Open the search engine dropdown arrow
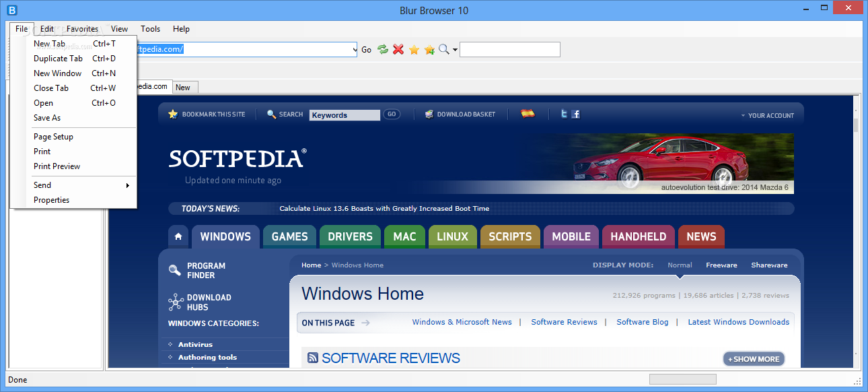This screenshot has width=868, height=392. click(x=455, y=50)
